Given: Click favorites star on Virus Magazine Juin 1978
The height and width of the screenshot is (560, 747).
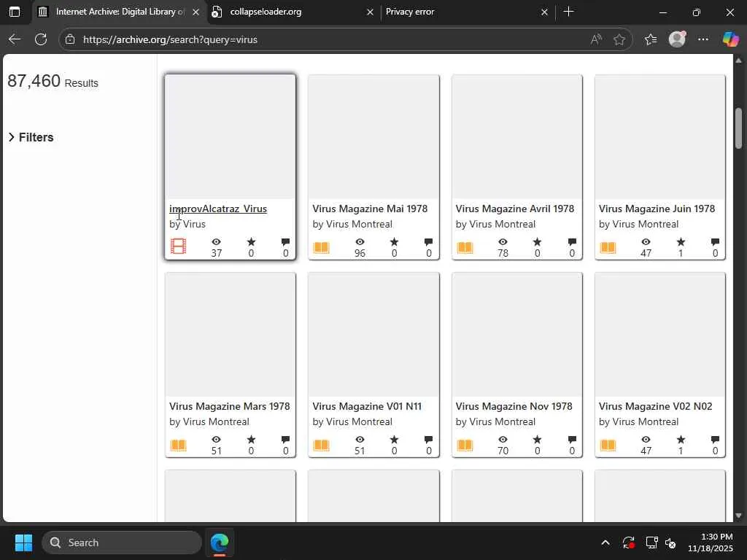Looking at the screenshot, I should point(681,242).
